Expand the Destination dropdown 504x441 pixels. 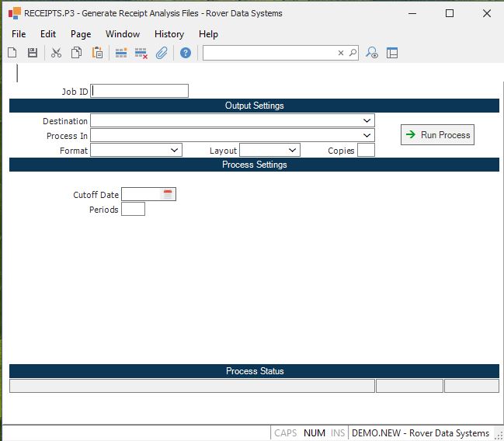tap(367, 121)
